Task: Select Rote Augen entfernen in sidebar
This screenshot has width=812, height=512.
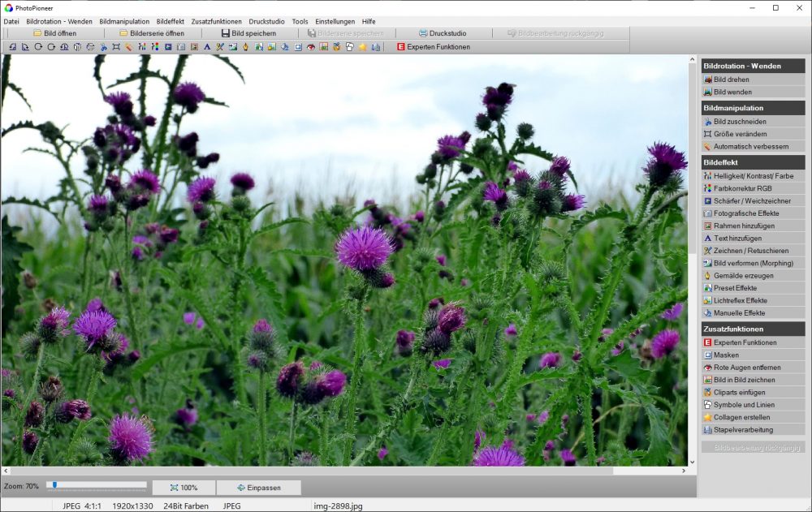Action: [747, 368]
